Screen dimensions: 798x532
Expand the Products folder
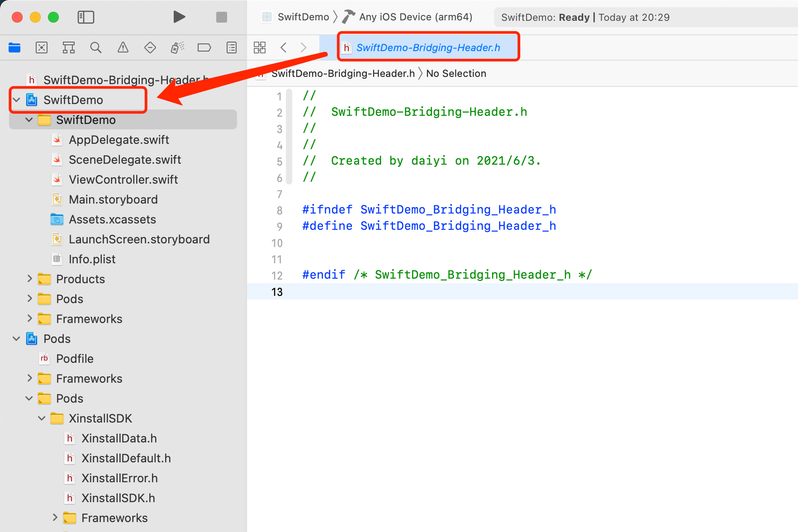pos(29,279)
